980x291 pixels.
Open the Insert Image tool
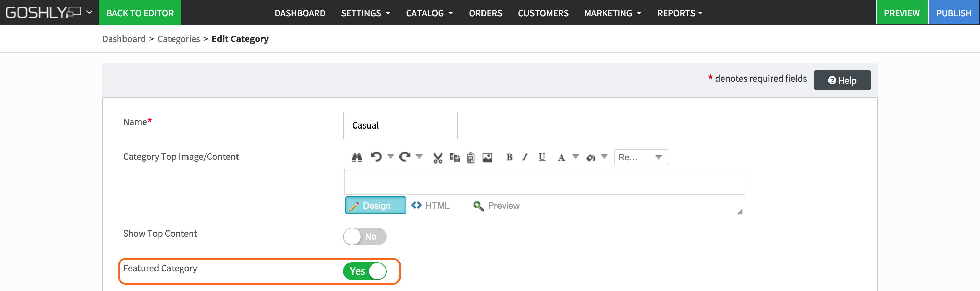(487, 158)
